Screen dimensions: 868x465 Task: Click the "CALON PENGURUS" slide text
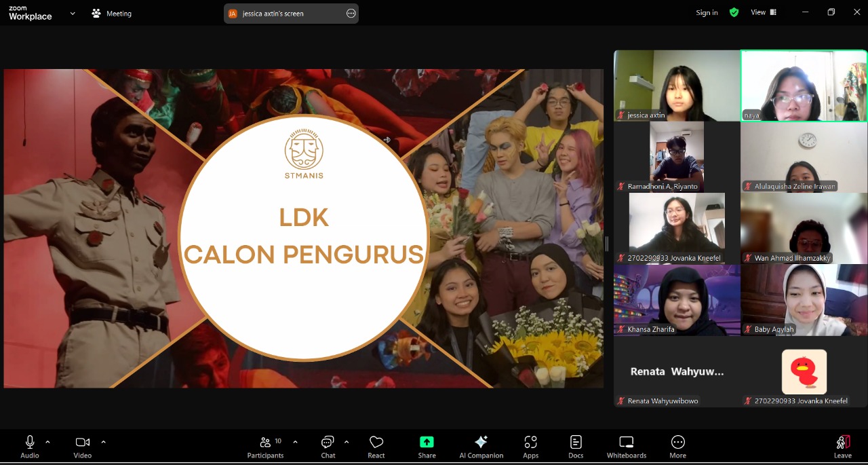click(304, 255)
